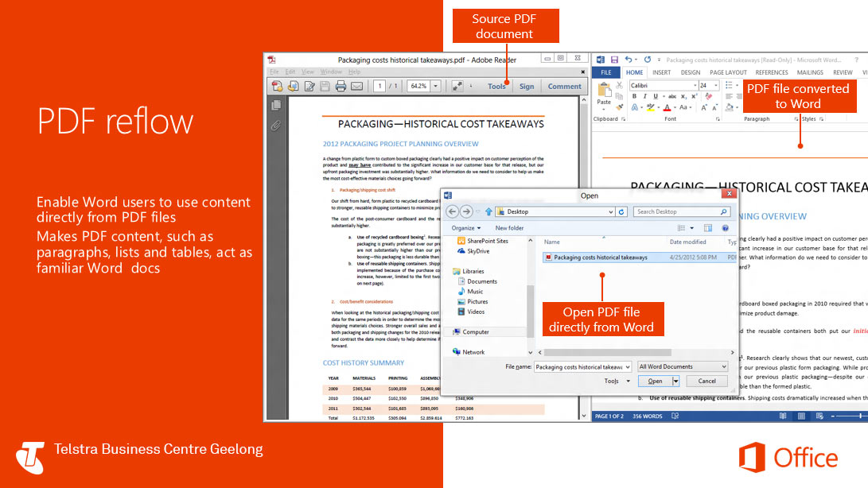Click the Print icon in Adobe Reader

coord(341,87)
